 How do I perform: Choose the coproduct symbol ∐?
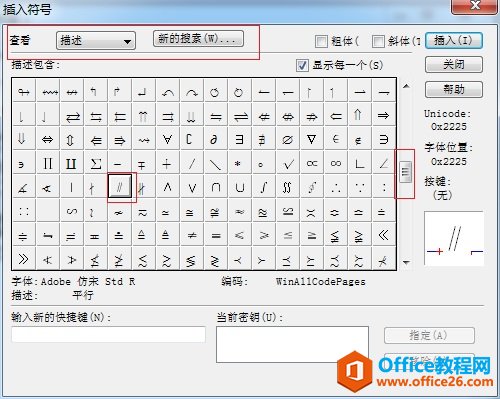click(71, 163)
